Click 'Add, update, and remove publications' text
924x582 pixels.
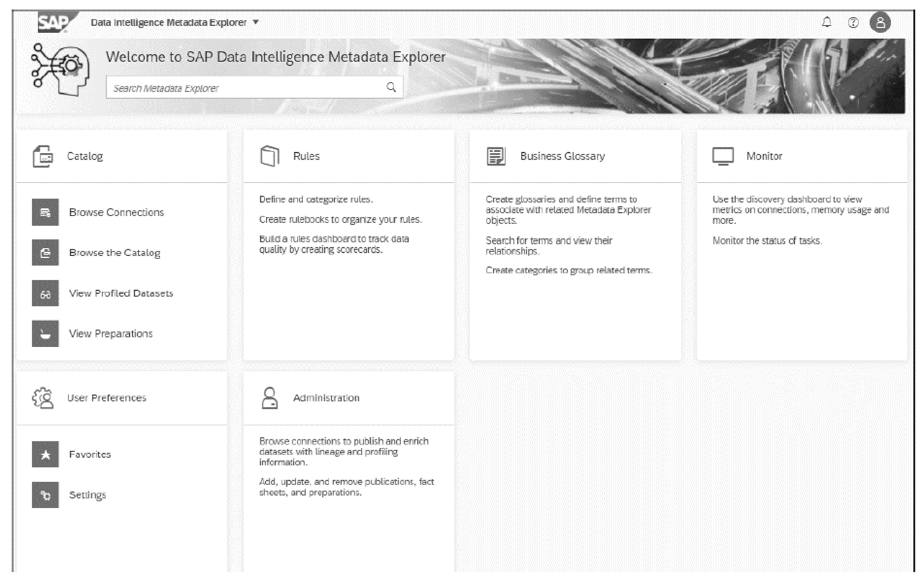346,487
